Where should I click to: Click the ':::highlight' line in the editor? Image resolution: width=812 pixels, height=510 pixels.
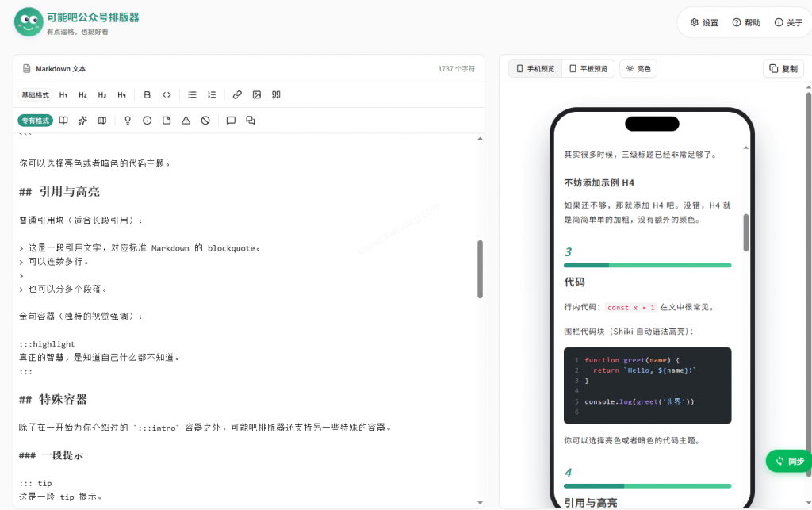pyautogui.click(x=47, y=343)
